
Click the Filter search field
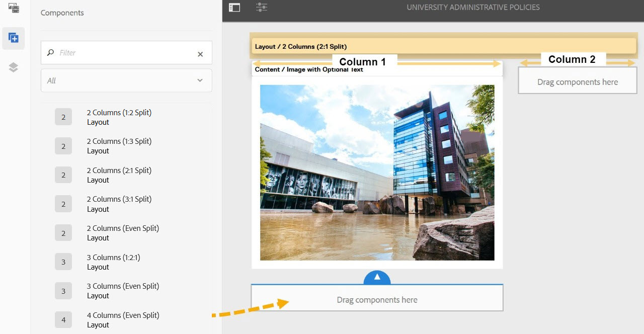(x=126, y=52)
